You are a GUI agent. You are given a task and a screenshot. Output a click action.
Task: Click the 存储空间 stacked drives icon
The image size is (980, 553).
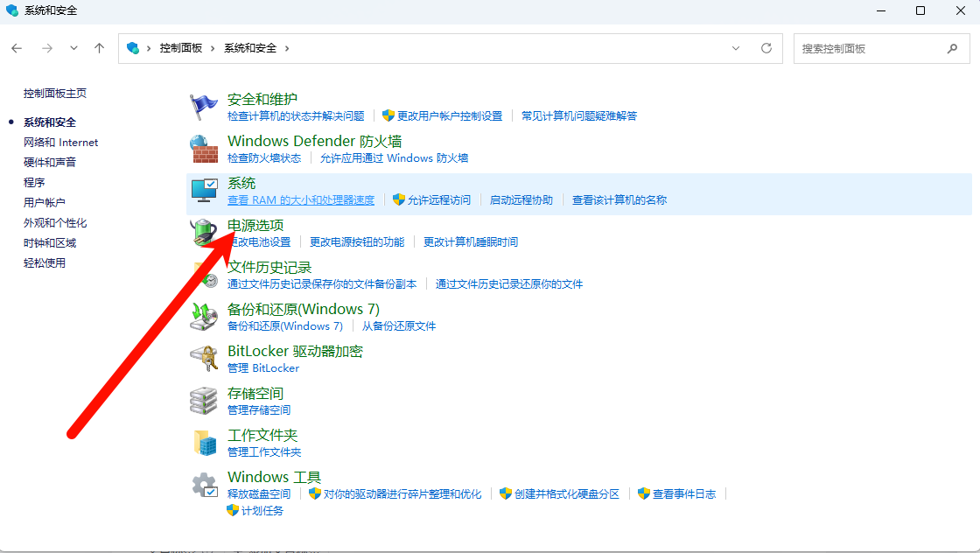(x=204, y=401)
